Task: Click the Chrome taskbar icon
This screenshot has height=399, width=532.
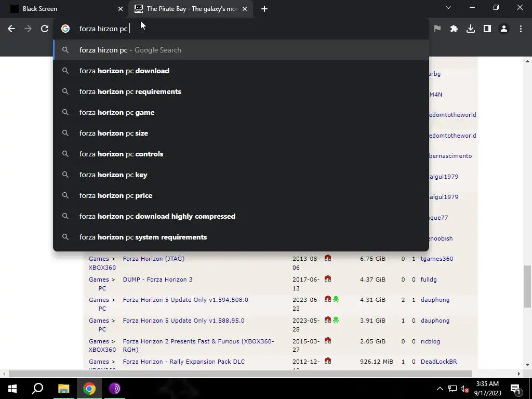Action: [x=89, y=389]
